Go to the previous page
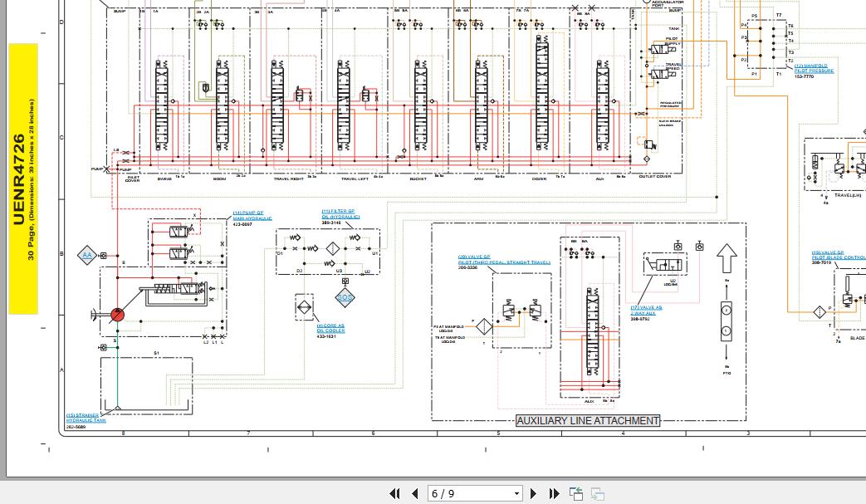This screenshot has height=504, width=866. pos(415,493)
